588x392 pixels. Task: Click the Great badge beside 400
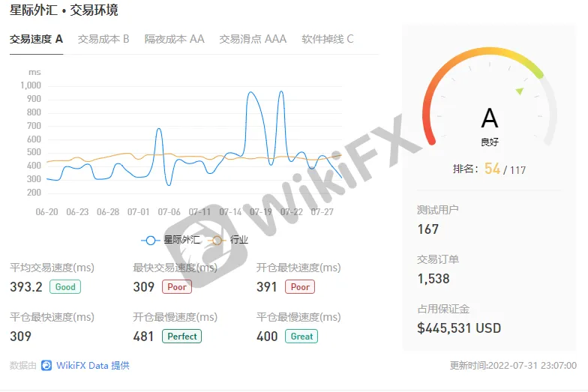(301, 336)
